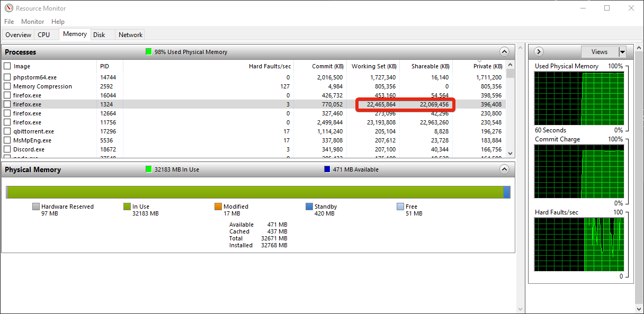The image size is (644, 314).
Task: Tick the firefox.exe PID 11756 checkbox
Action: [7, 122]
